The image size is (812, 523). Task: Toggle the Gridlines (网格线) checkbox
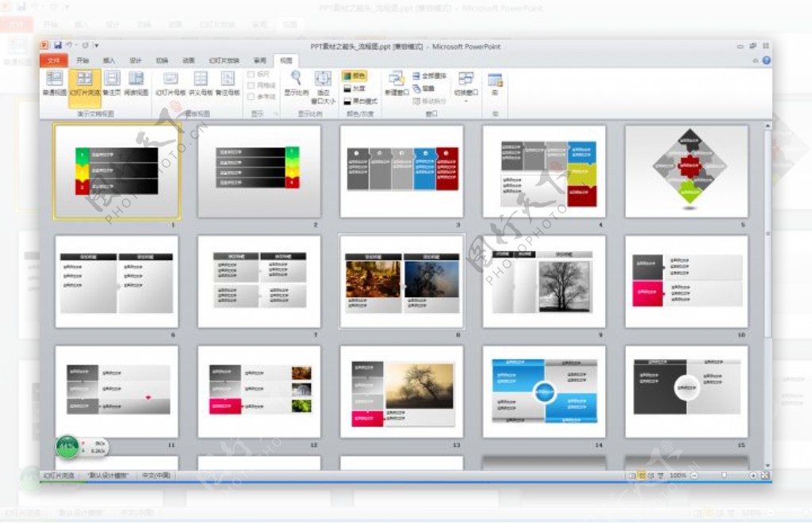coord(251,86)
